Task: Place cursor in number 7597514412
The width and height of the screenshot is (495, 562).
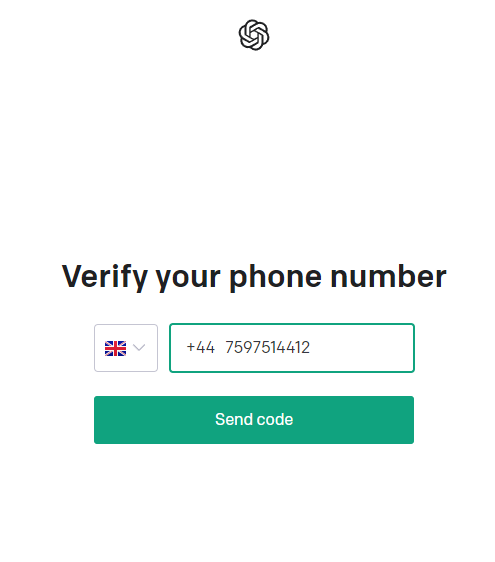Action: [267, 347]
